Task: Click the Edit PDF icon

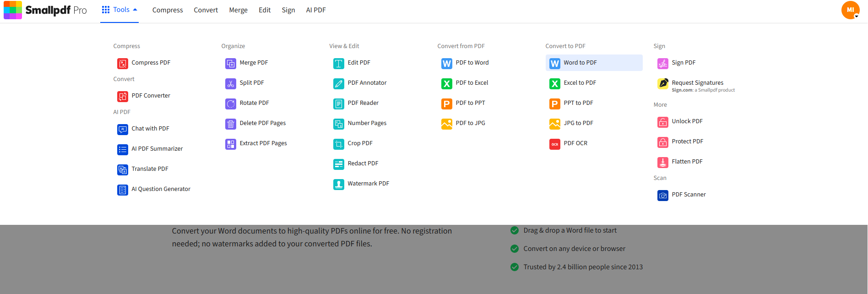Action: pyautogui.click(x=339, y=63)
